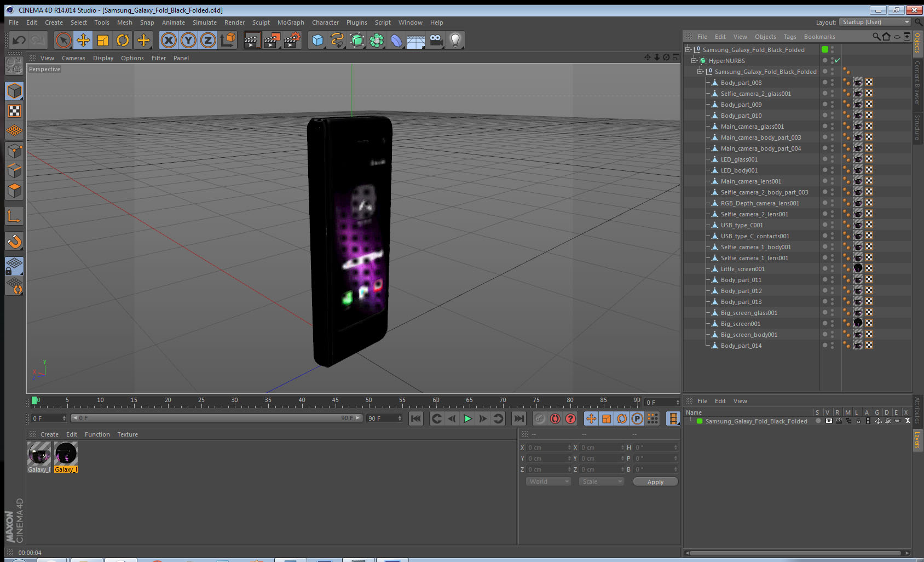Image resolution: width=924 pixels, height=562 pixels.
Task: Enable HyperNURBS green check toggle
Action: pyautogui.click(x=838, y=61)
